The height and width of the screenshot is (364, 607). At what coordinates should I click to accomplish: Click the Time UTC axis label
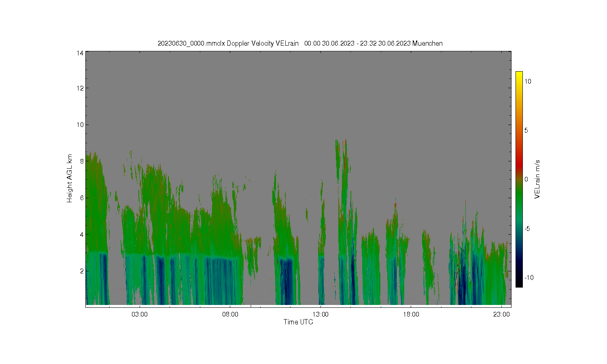pyautogui.click(x=298, y=322)
